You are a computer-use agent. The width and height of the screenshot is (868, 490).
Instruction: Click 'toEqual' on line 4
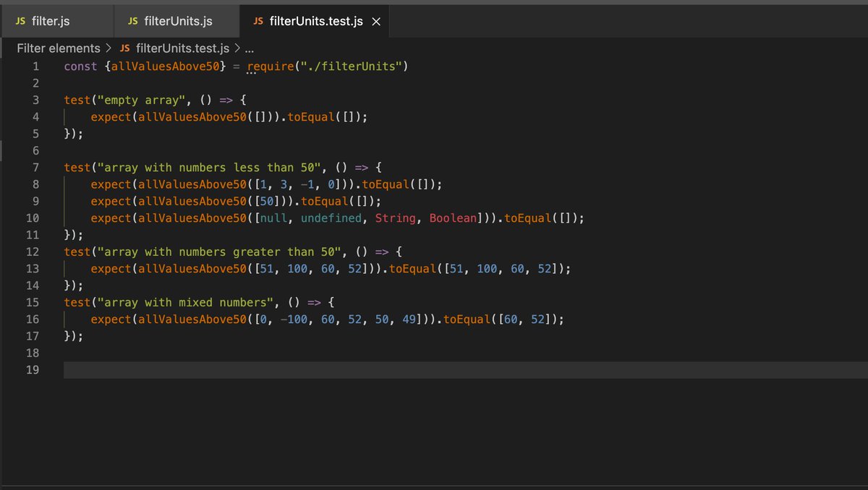311,117
